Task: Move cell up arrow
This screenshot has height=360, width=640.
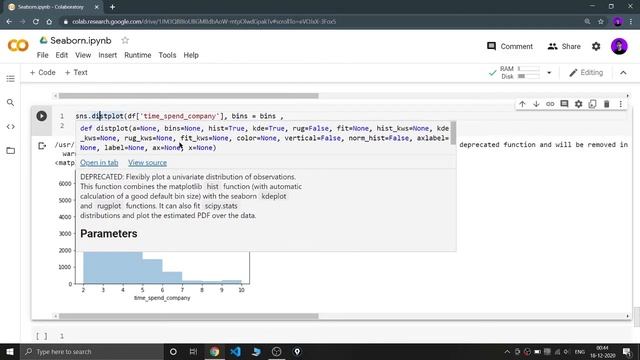Action: (522, 104)
